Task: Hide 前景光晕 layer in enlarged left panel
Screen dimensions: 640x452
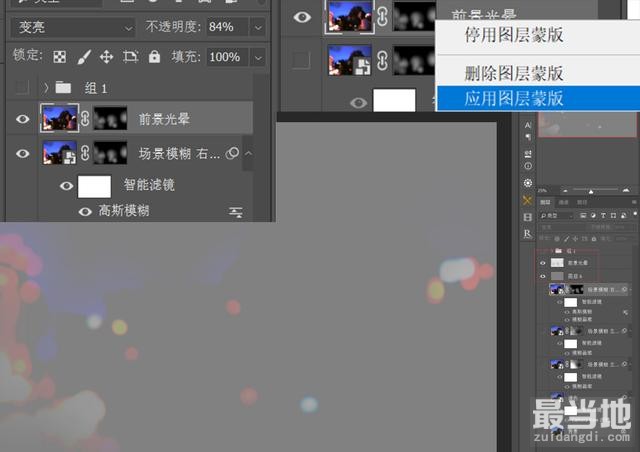Action: 22,119
